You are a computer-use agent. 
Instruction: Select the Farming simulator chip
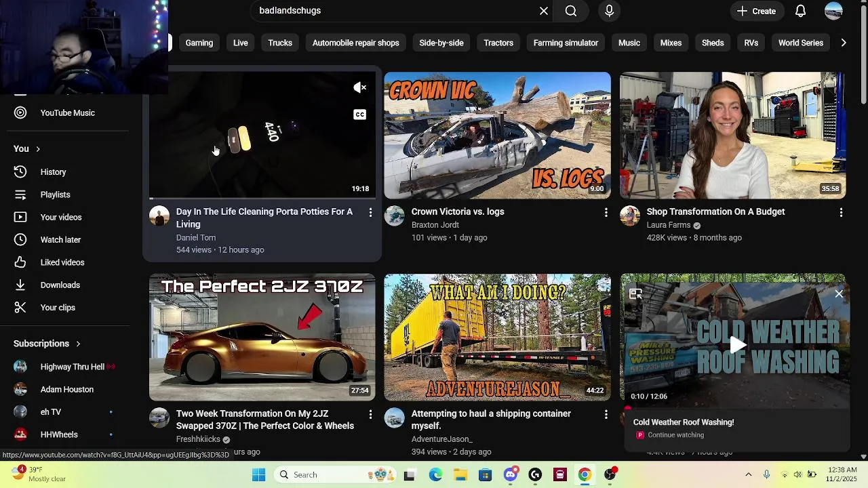click(566, 43)
